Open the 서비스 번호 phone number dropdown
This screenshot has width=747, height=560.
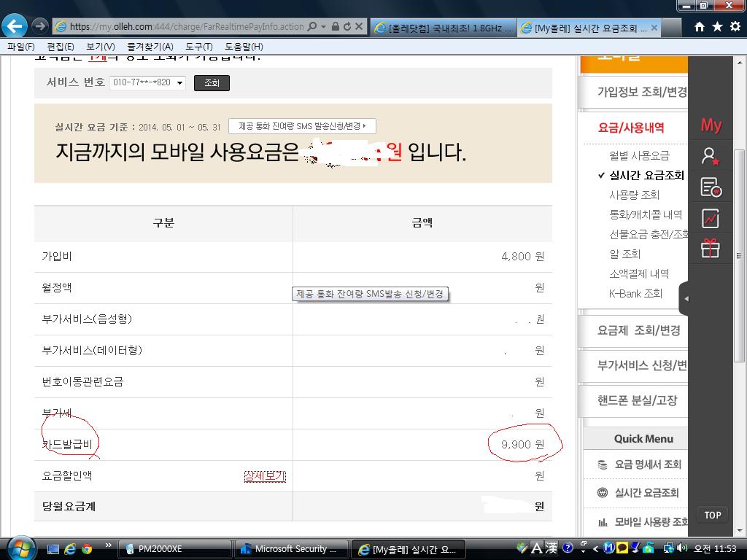tap(147, 82)
